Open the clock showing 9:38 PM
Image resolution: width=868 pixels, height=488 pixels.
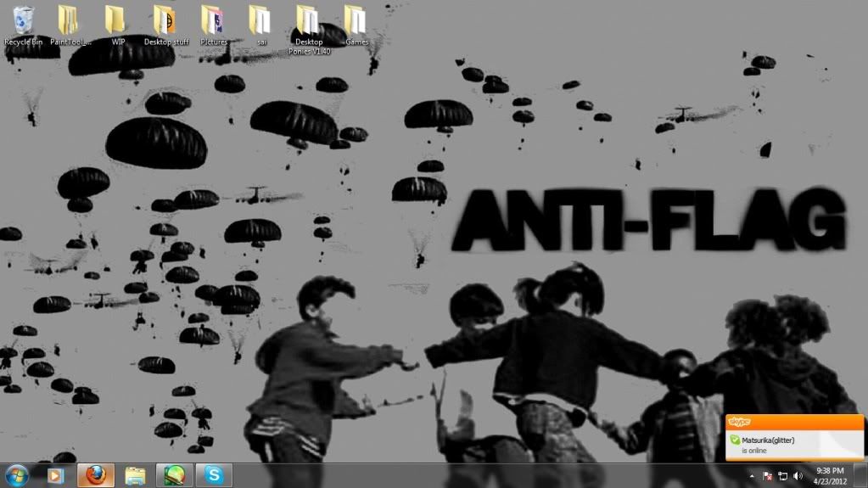click(x=831, y=476)
